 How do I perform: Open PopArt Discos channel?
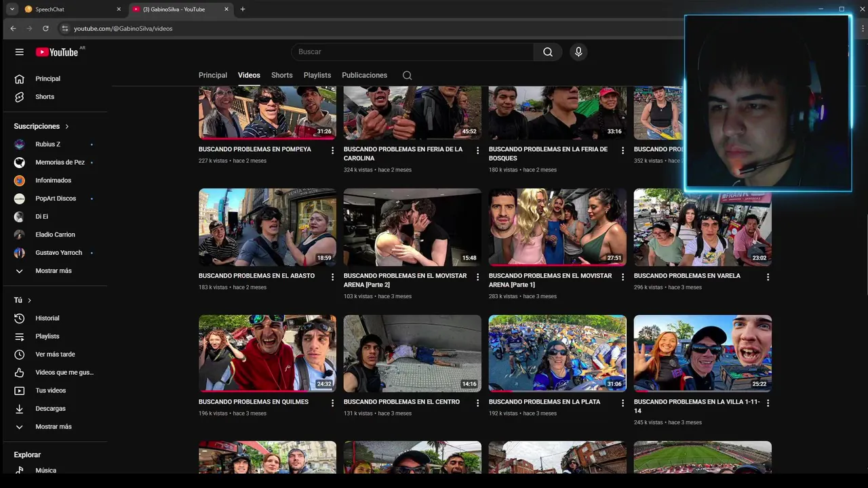pyautogui.click(x=55, y=199)
